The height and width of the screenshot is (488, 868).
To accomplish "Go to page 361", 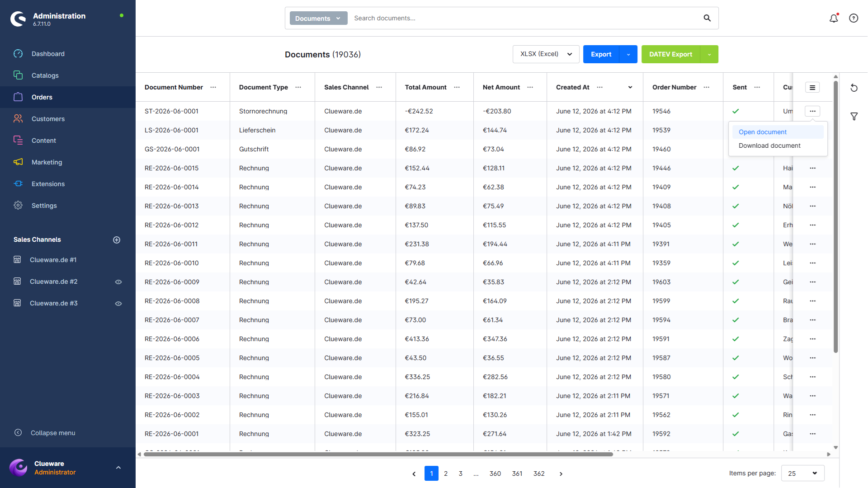I will point(517,474).
